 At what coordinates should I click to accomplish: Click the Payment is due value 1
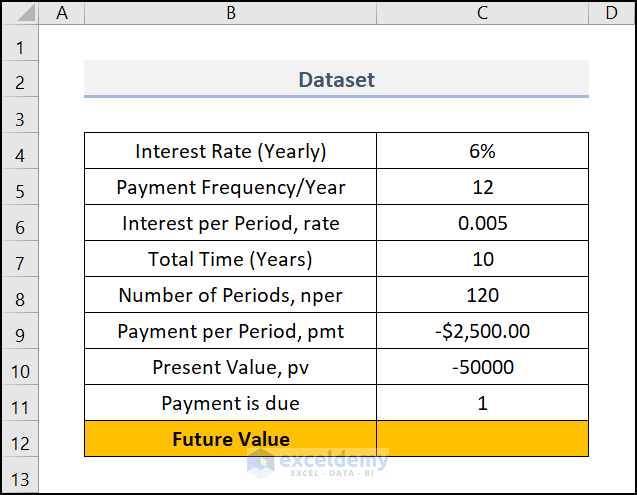point(482,403)
